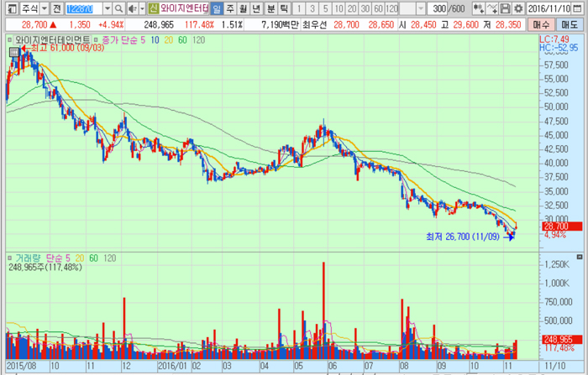Click the magnifier stock search icon

pos(119,8)
